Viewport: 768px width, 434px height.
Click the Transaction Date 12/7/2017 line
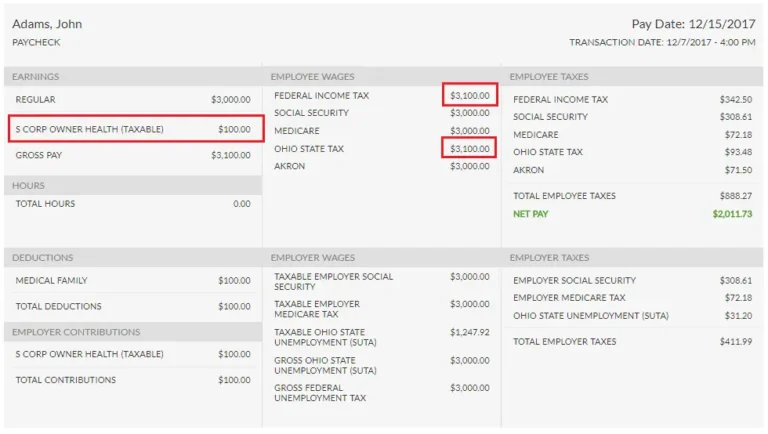click(x=662, y=43)
